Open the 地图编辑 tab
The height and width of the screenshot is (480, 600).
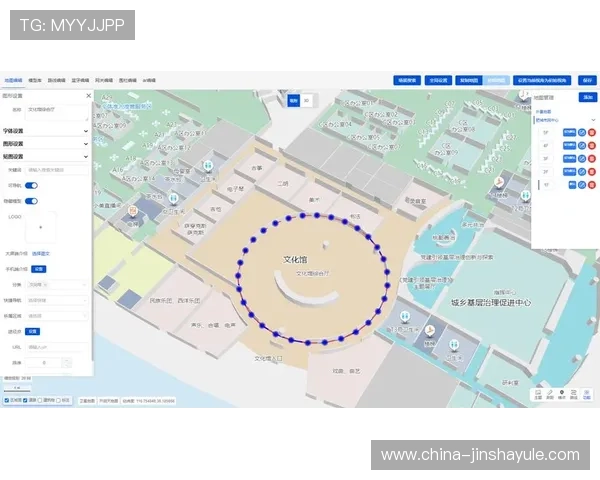pos(13,80)
